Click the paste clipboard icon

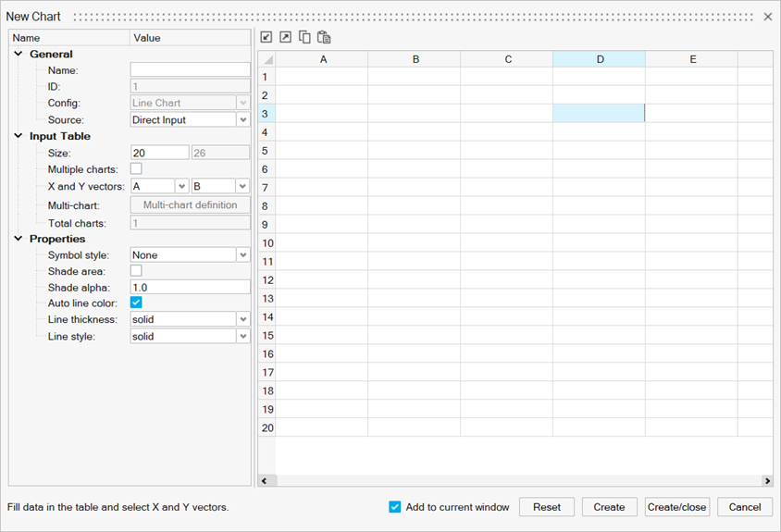click(x=324, y=37)
